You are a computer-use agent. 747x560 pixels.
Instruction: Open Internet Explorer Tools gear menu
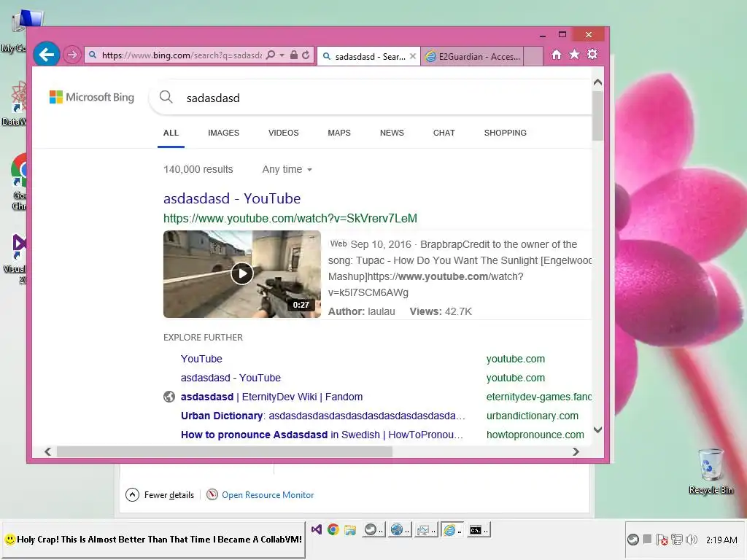click(592, 54)
